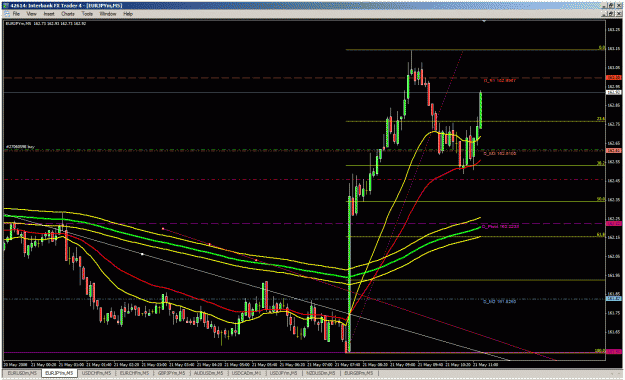The image size is (625, 380).
Task: Click the current price tag on price axis
Action: [x=614, y=92]
